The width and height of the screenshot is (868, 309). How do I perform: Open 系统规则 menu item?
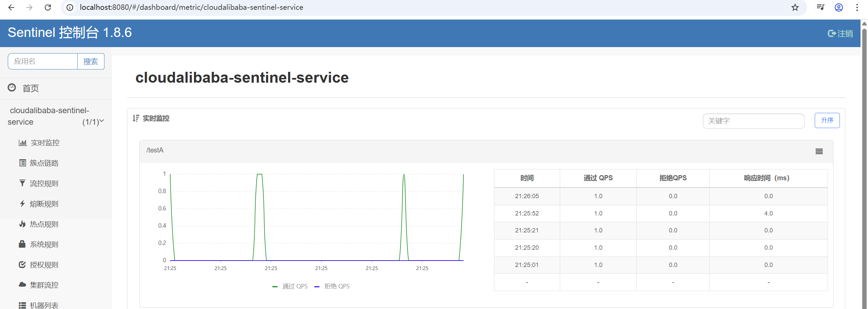pos(44,244)
